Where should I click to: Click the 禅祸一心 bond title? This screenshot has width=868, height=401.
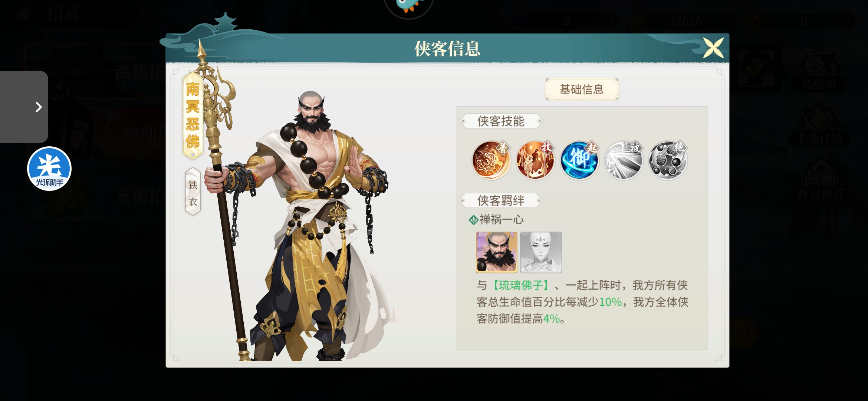pos(502,220)
